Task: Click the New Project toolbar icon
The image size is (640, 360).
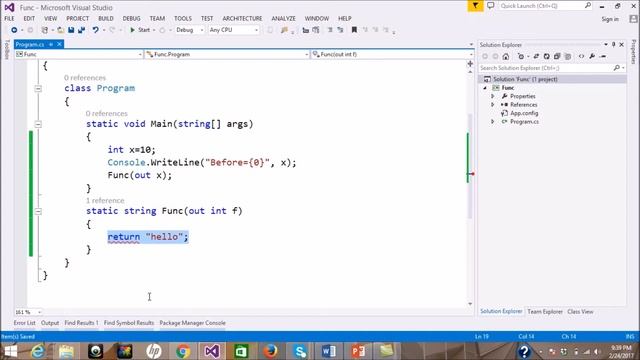Action: point(44,30)
